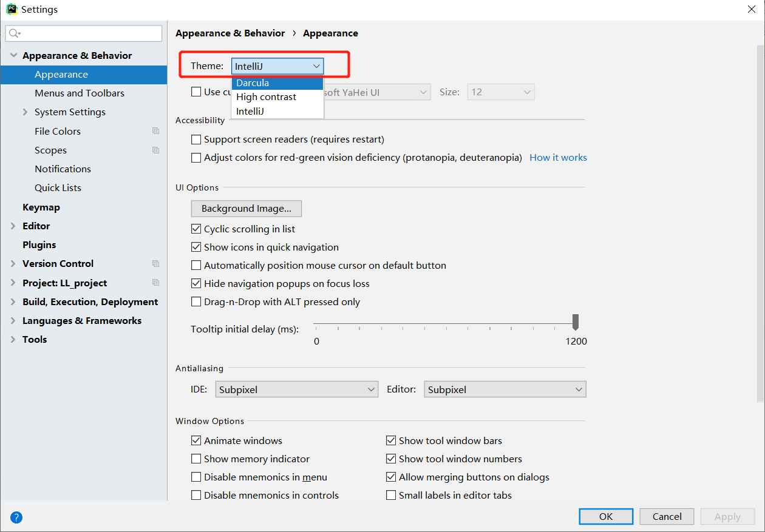This screenshot has height=532, width=765.
Task: Click the search magnifier icon in settings
Action: point(15,33)
